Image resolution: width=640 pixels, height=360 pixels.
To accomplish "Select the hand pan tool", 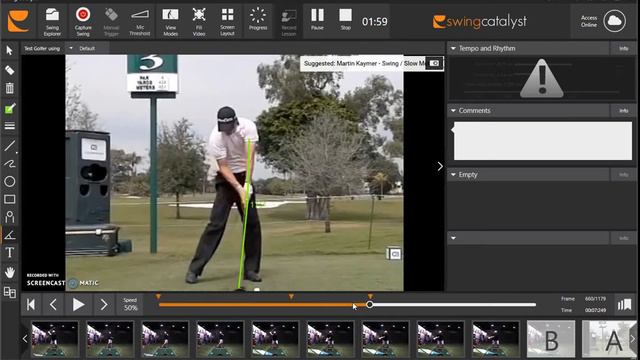I will pyautogui.click(x=9, y=272).
